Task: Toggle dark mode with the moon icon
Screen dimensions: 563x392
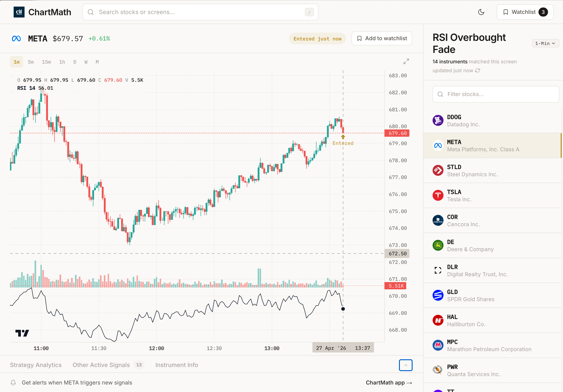Action: (x=481, y=12)
